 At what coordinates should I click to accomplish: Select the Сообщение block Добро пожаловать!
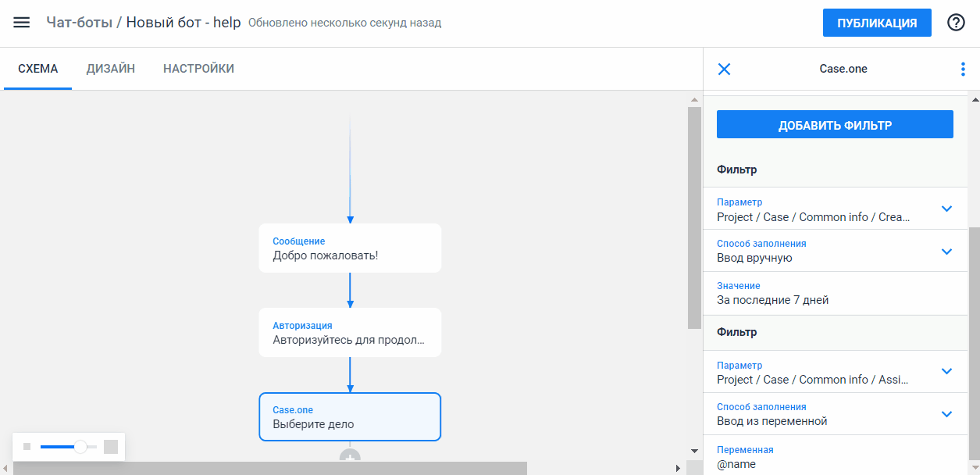point(350,248)
